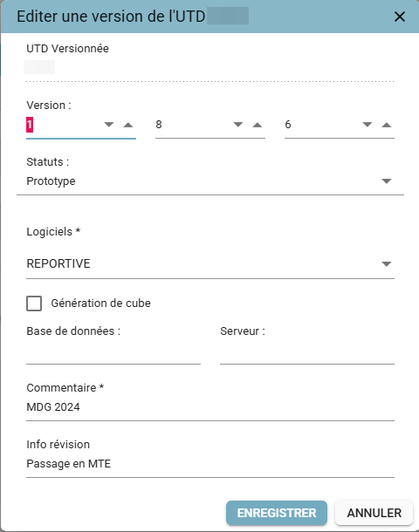Click the REPORTIVE software selection
The image size is (419, 532).
(210, 263)
